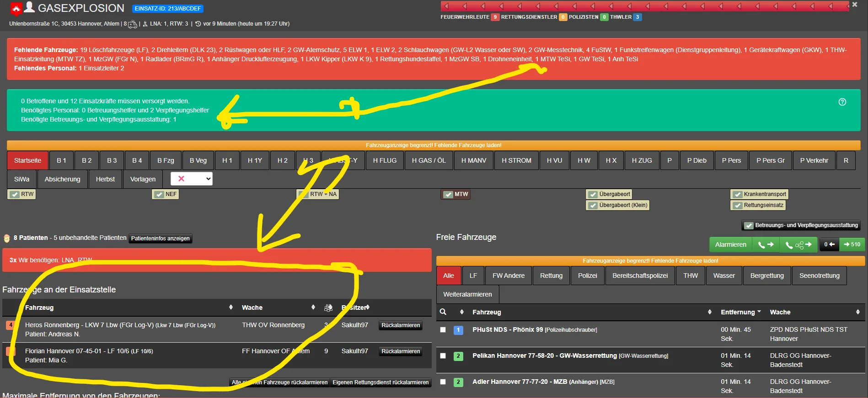Click the red gas explosion mission icon

point(16,9)
